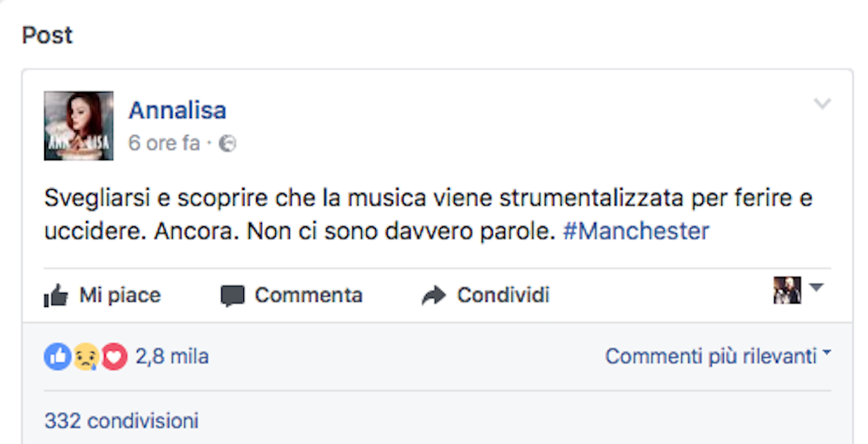The width and height of the screenshot is (868, 444).
Task: View the '332 condivisioni' shares list
Action: [122, 421]
